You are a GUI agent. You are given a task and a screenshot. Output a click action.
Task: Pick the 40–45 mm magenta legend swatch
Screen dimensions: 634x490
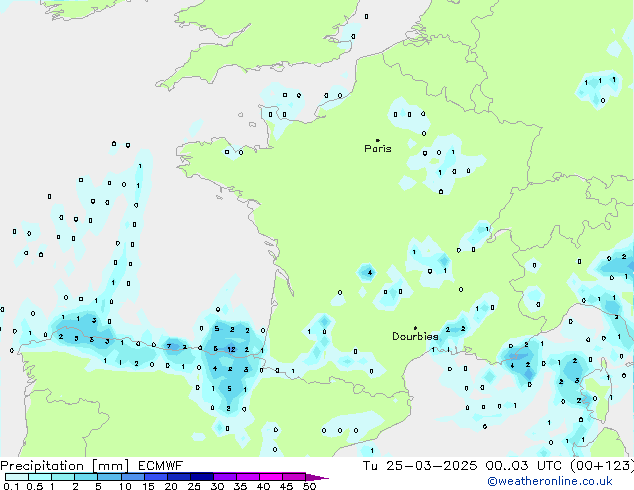271,477
